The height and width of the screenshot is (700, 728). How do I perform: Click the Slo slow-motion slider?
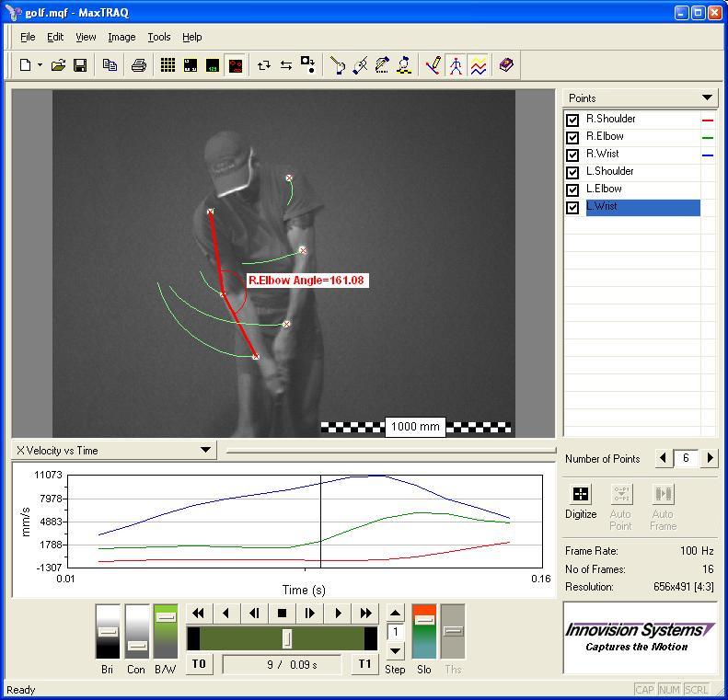pyautogui.click(x=424, y=631)
